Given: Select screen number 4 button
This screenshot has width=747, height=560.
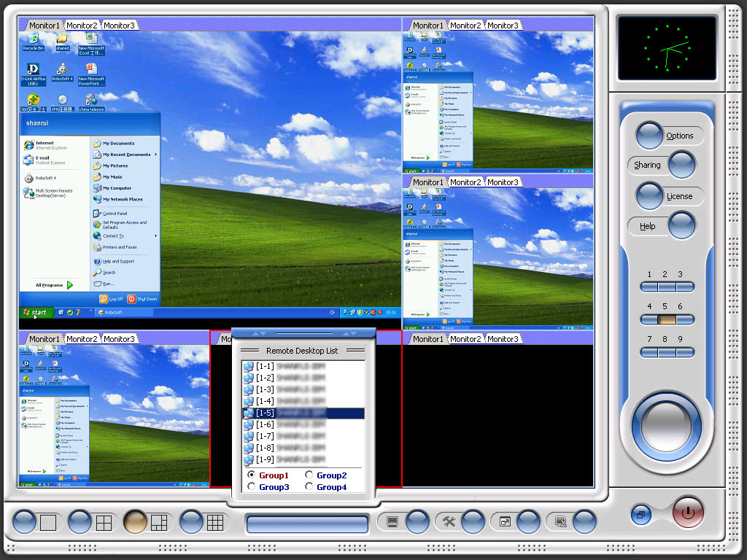Looking at the screenshot, I should (x=649, y=319).
